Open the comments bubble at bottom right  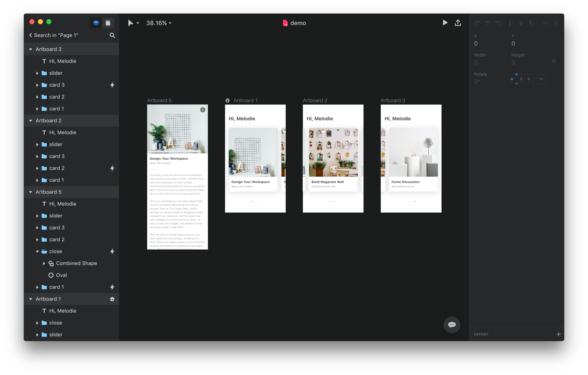(452, 325)
